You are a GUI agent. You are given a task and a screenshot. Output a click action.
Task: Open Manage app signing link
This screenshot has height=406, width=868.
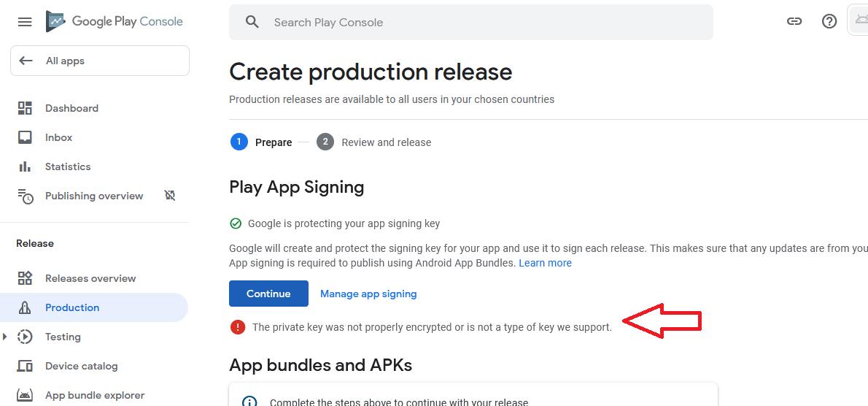(368, 294)
